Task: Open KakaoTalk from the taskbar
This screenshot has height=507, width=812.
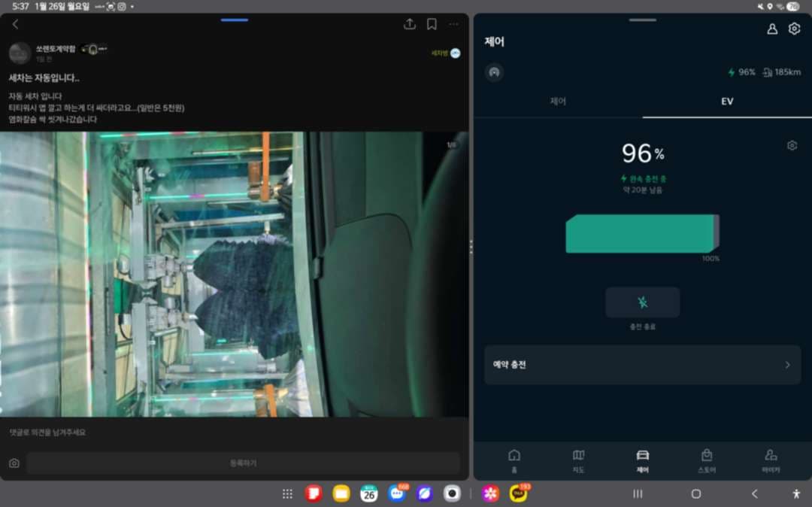Action: (x=518, y=493)
